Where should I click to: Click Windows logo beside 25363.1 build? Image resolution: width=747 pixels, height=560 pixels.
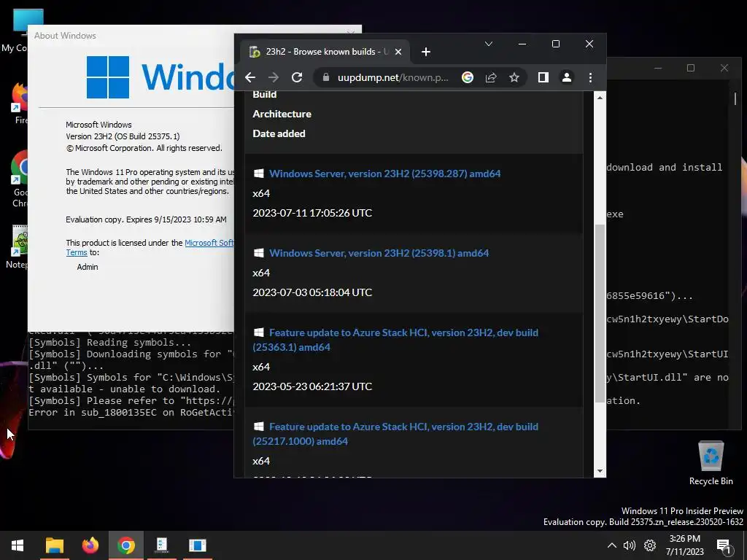259,332
